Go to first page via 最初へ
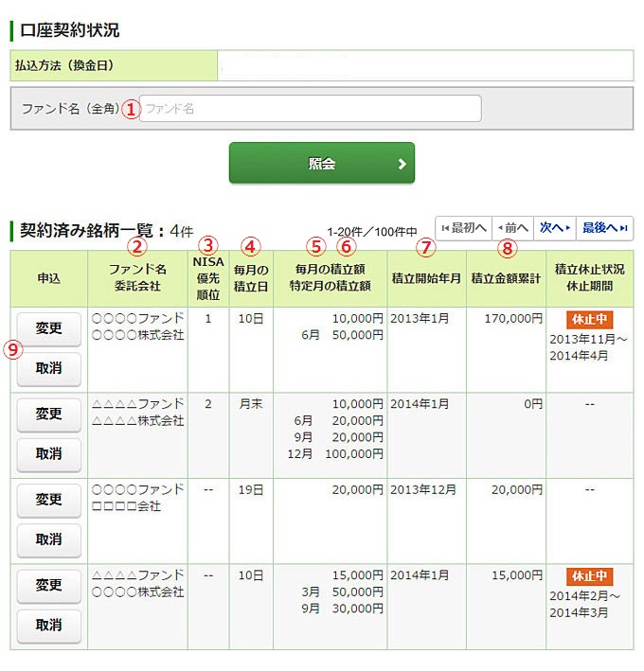 (x=464, y=228)
